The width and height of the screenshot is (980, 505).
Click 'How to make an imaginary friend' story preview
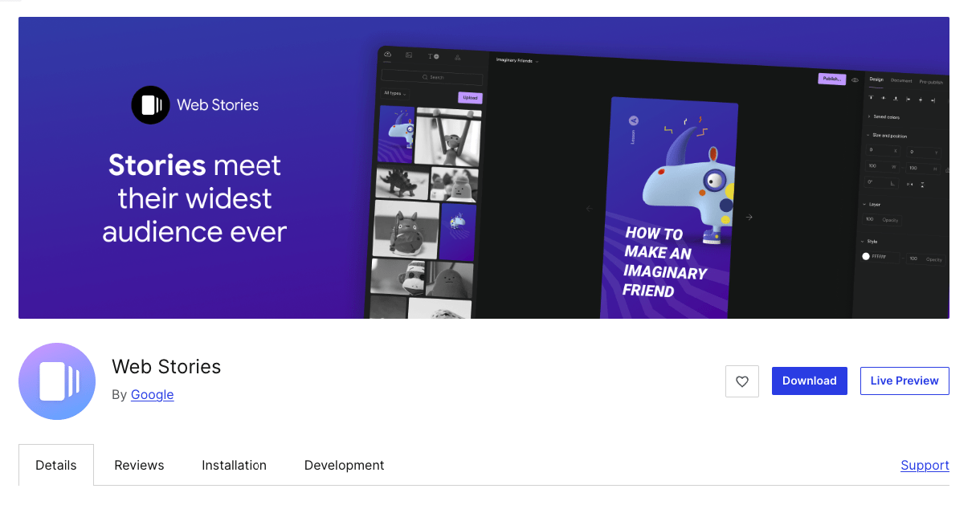[668, 208]
